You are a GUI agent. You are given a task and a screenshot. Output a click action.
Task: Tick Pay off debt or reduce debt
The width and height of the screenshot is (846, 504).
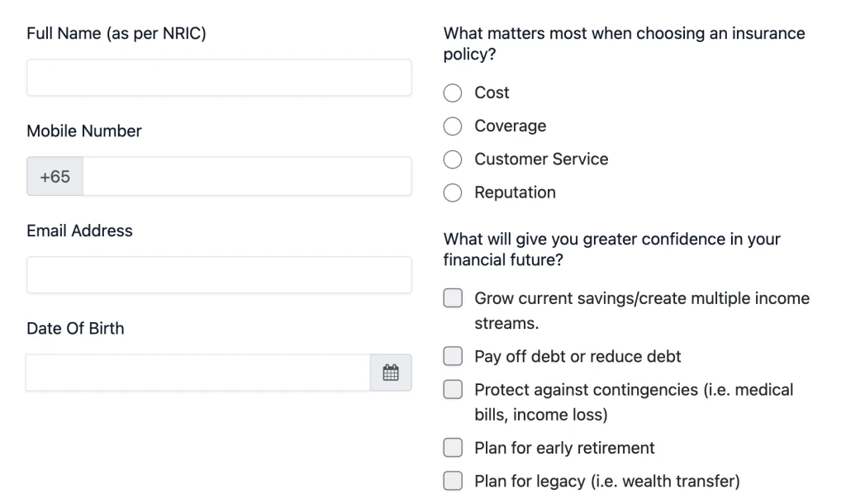tap(453, 356)
